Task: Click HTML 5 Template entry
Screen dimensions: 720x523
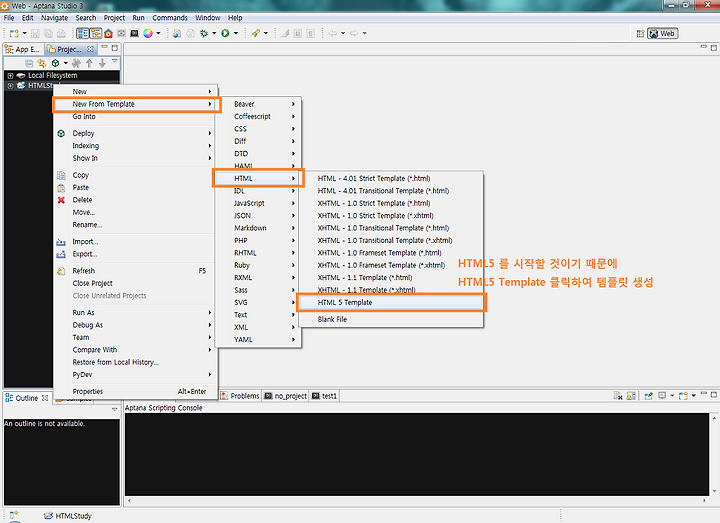Action: (x=391, y=303)
